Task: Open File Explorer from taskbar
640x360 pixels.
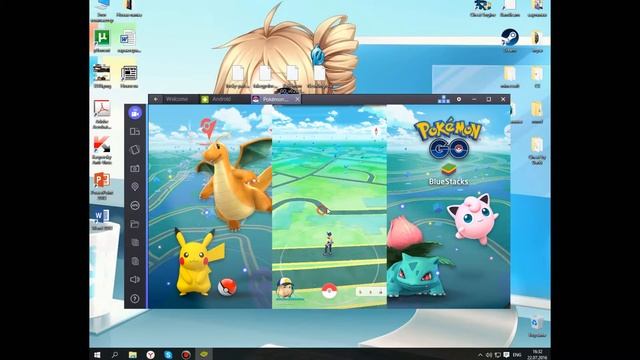Action: (x=133, y=355)
